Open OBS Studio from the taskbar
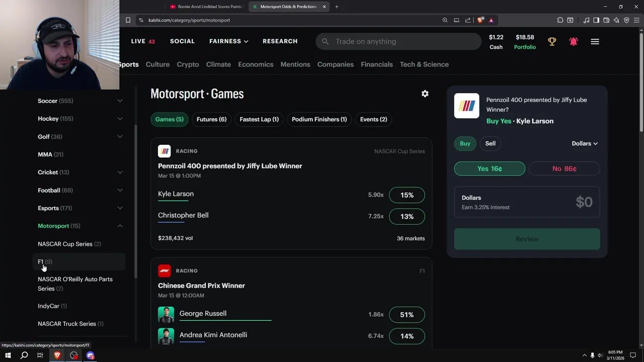The width and height of the screenshot is (644, 362). pyautogui.click(x=74, y=355)
